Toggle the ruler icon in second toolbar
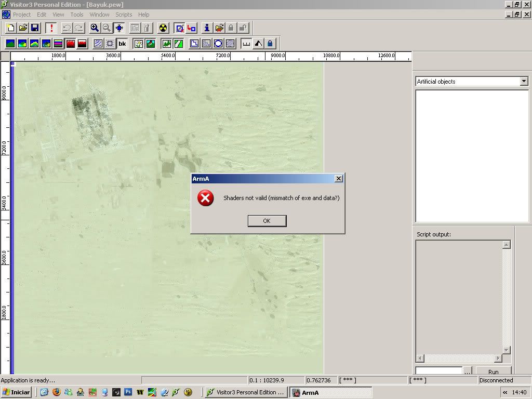The width and height of the screenshot is (532, 399). (x=246, y=44)
